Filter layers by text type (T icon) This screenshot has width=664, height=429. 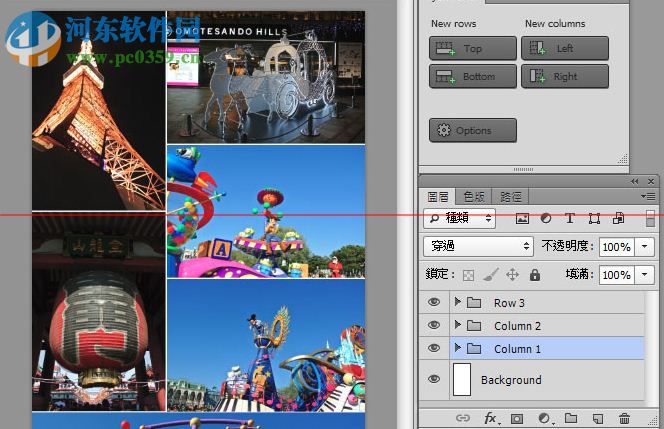(x=570, y=219)
